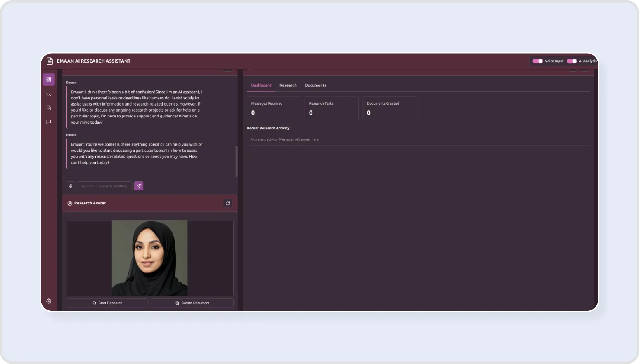Switch to the Research tab
Screen dimensions: 639x364
(288, 85)
